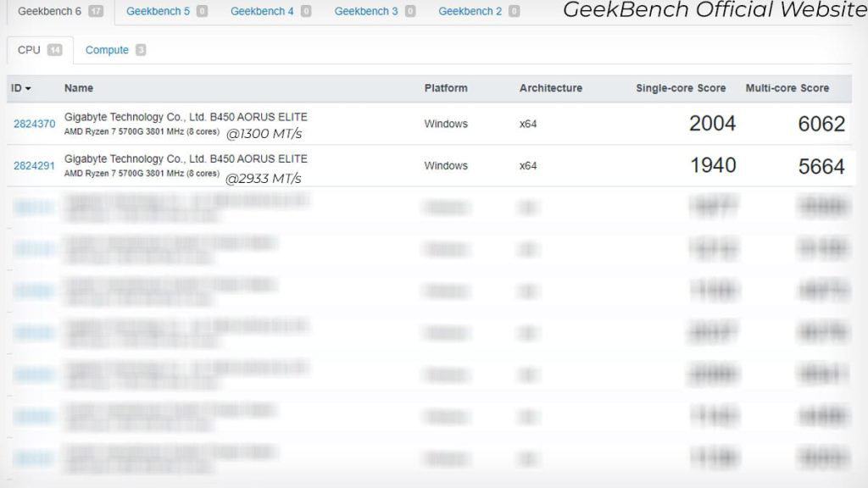Open result link 2824291
868x488 pixels.
coord(34,166)
